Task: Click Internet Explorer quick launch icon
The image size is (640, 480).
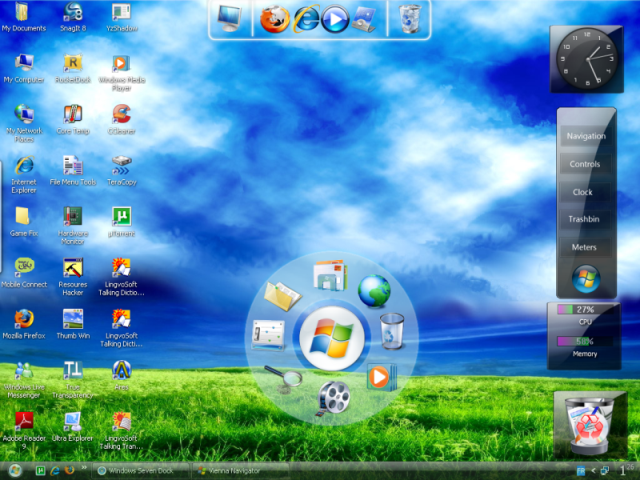Action: [x=55, y=471]
